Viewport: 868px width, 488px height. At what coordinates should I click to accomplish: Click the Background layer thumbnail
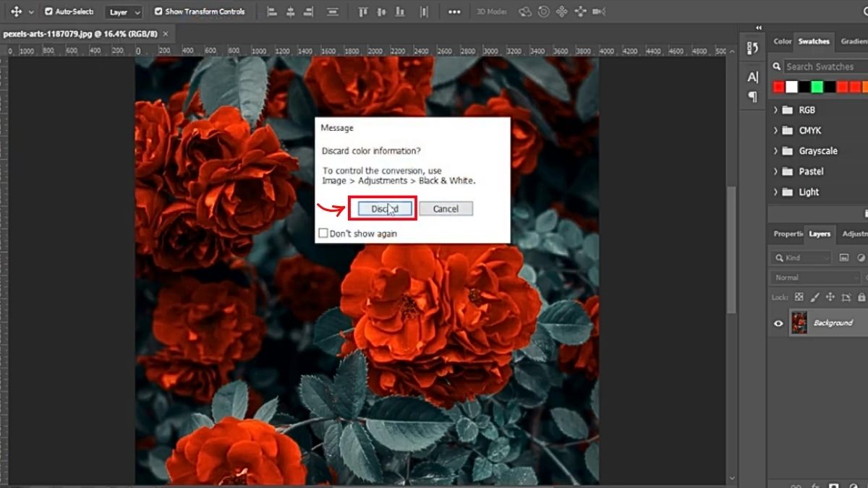[799, 322]
